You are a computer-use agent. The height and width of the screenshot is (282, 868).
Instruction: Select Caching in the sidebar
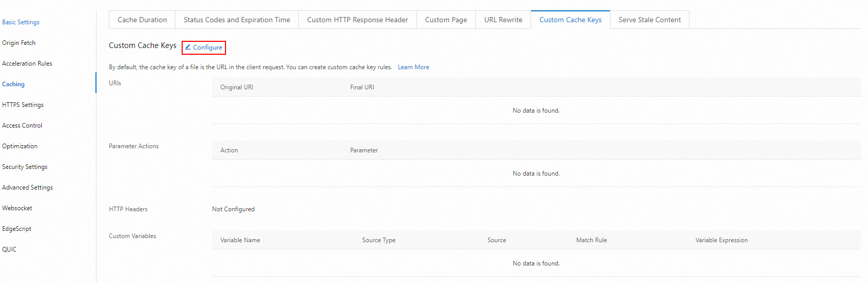[13, 84]
